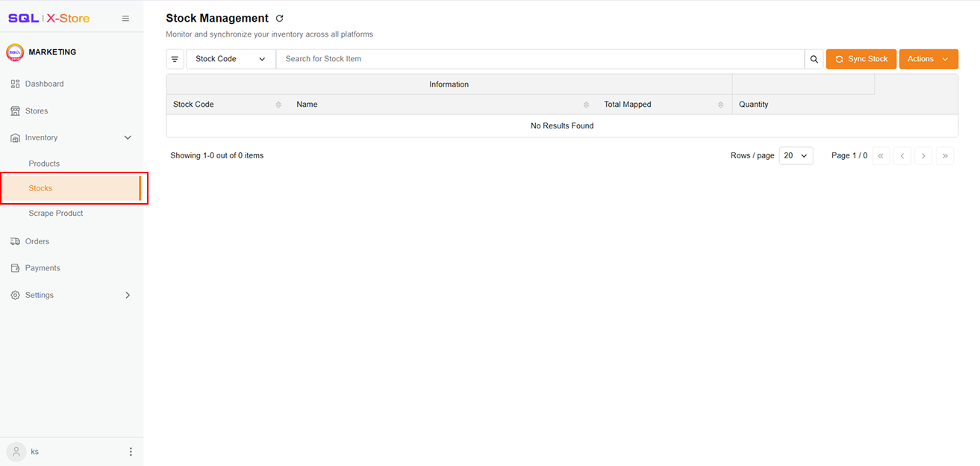The image size is (980, 466).
Task: Click the Sync Stock button
Action: pyautogui.click(x=861, y=59)
